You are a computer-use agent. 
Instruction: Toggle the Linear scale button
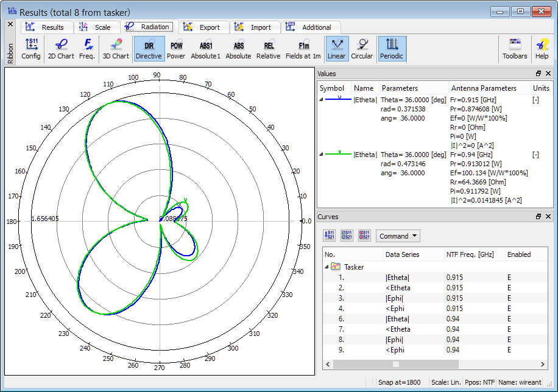coord(336,49)
